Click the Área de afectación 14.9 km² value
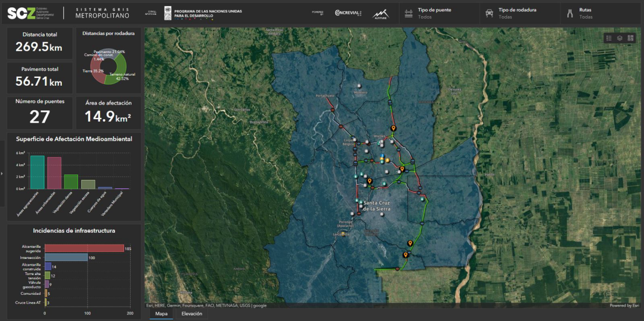 (x=108, y=117)
